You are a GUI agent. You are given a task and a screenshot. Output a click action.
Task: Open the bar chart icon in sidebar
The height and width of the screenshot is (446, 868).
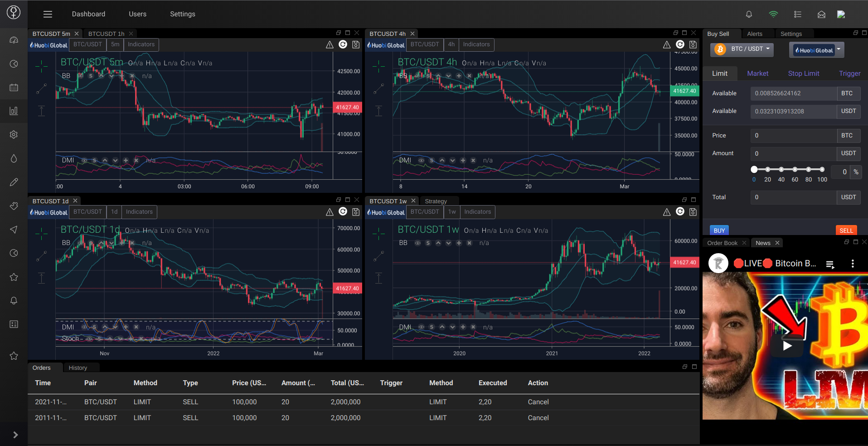14,111
